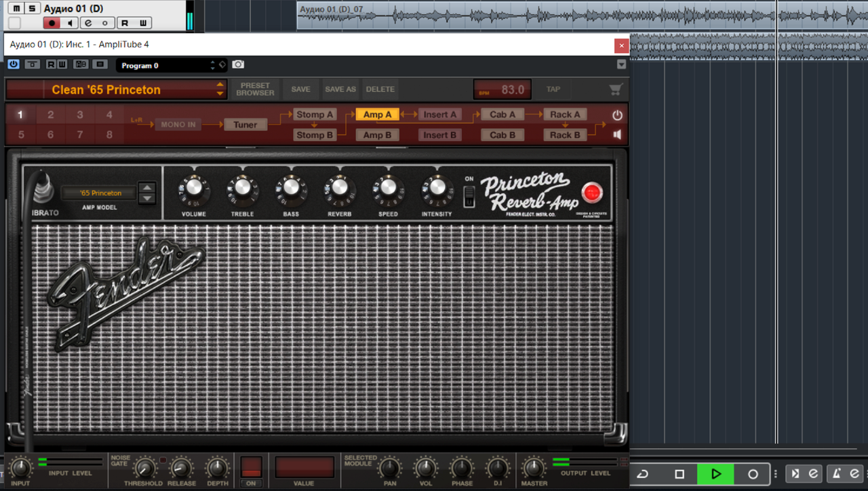Select preset slot 3

[x=80, y=115]
